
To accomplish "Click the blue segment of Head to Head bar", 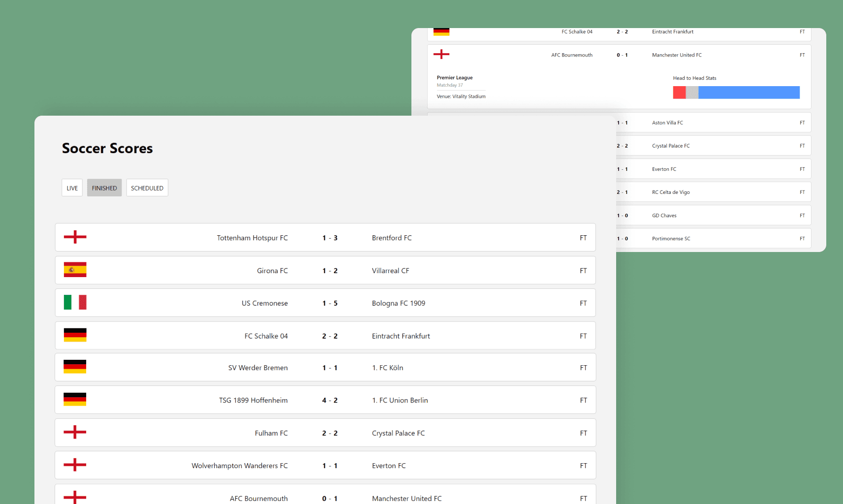I will pos(749,93).
